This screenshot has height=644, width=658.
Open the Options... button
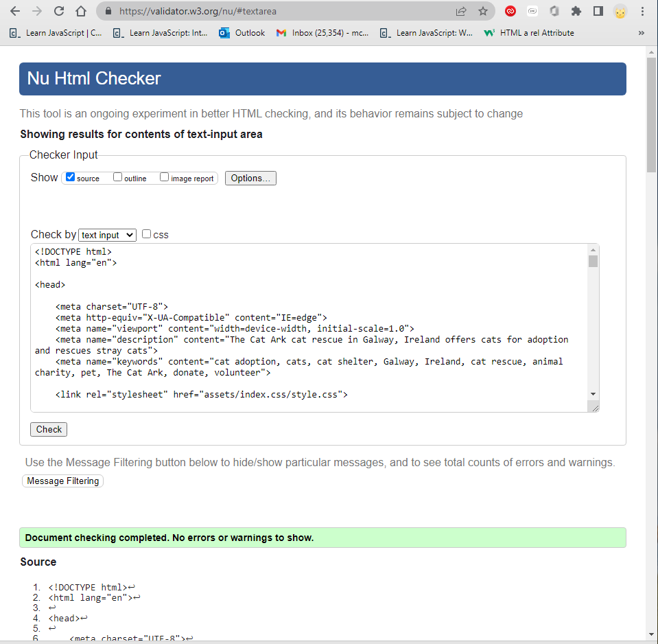(x=250, y=178)
